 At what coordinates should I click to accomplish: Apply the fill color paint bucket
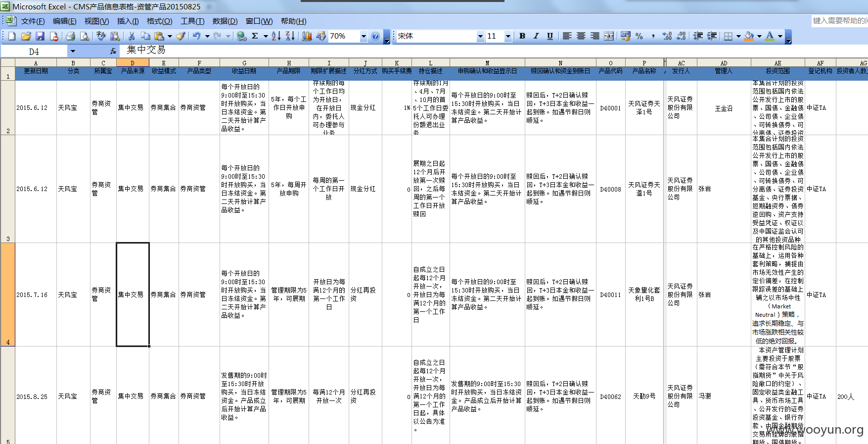pos(749,36)
